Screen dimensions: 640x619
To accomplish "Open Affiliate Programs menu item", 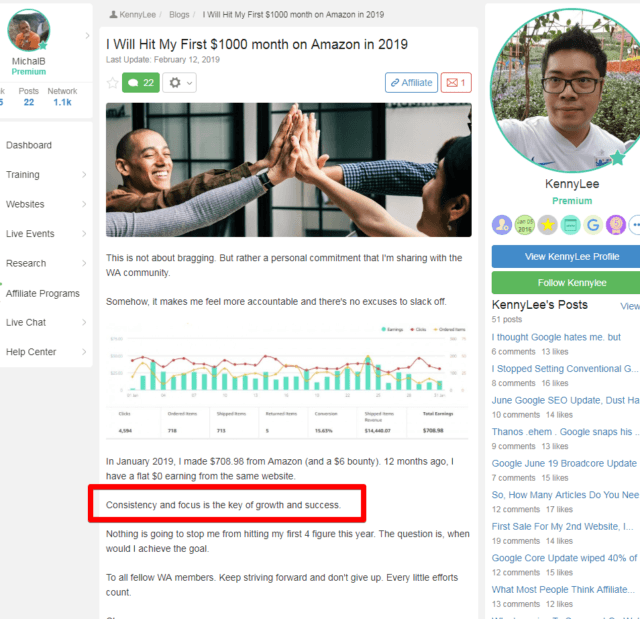I will (x=43, y=293).
